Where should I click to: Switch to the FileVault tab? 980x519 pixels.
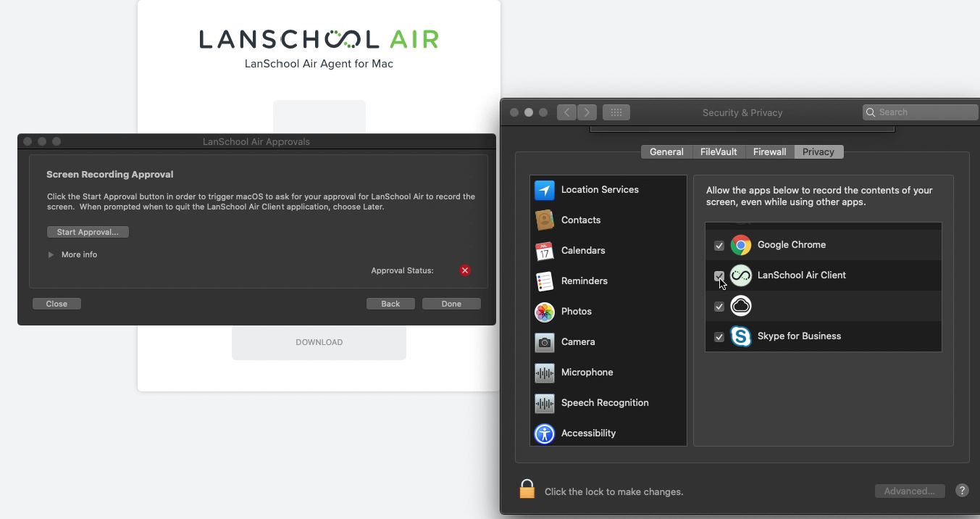pos(718,152)
